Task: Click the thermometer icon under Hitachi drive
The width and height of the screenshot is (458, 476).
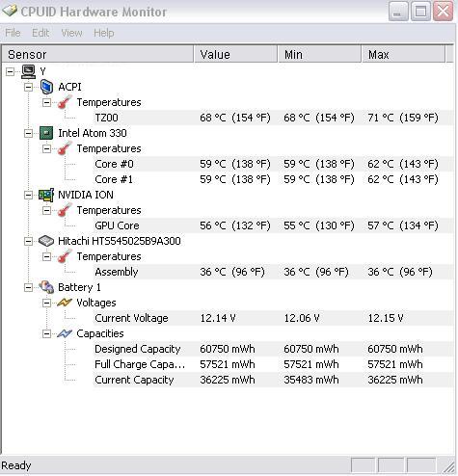Action: coord(65,256)
